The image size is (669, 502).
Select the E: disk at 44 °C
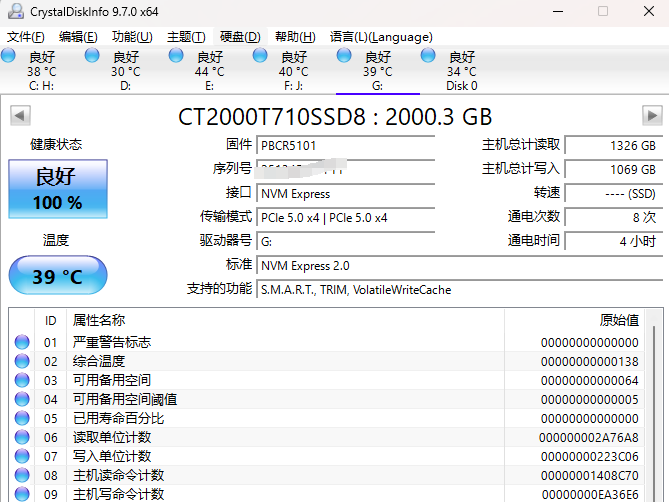[x=209, y=70]
